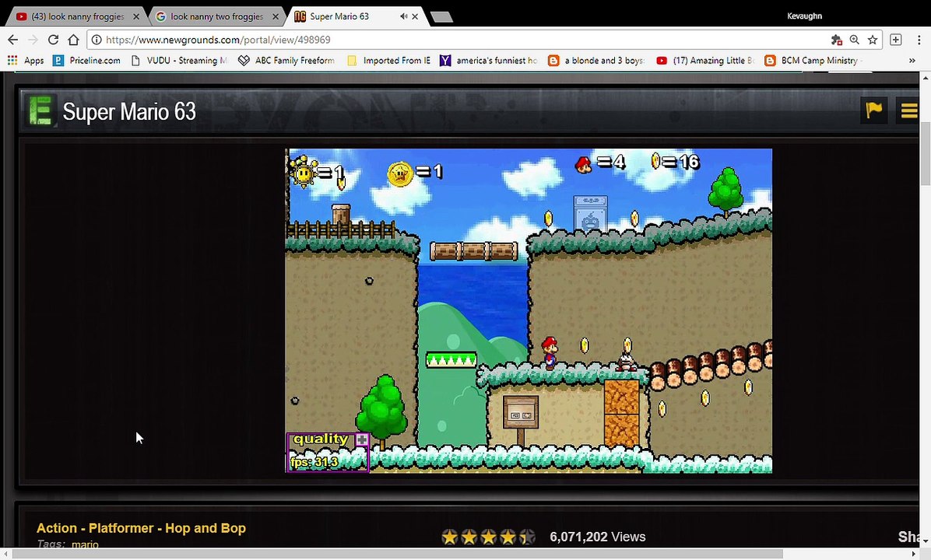
Task: Open the ABC Family Freeform bookmark
Action: [x=286, y=61]
